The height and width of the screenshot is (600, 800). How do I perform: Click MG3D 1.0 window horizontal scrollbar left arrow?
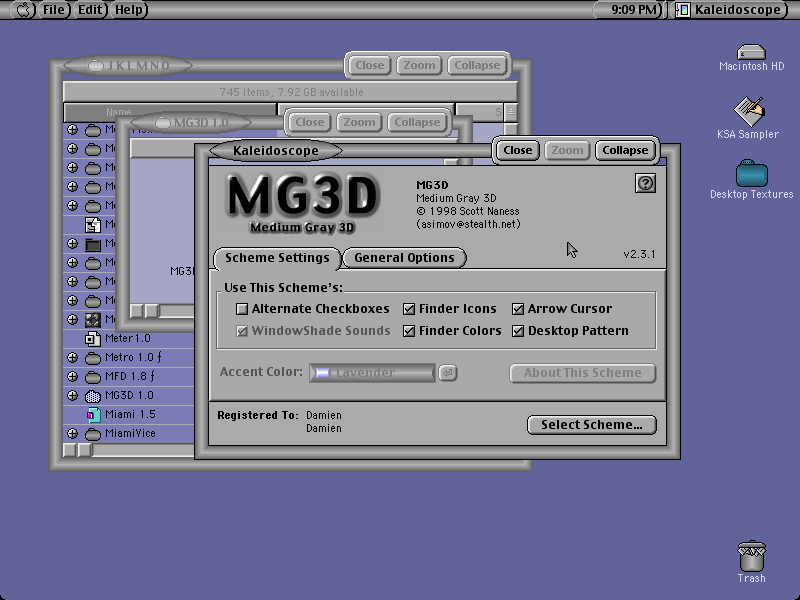137,311
